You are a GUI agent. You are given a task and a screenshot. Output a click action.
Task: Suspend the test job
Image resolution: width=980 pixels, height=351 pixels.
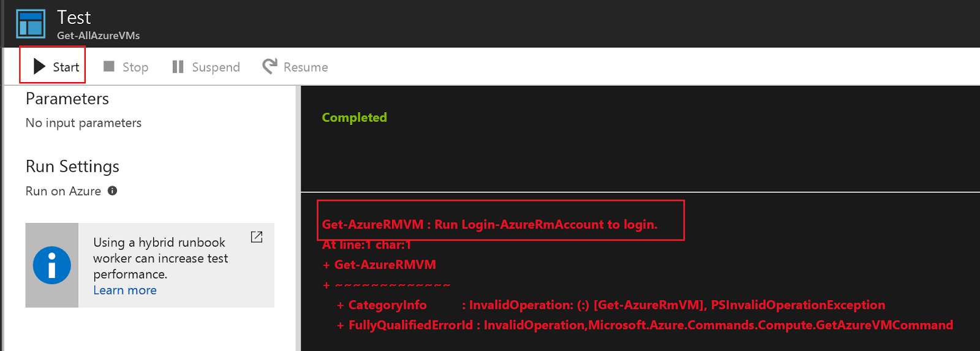pyautogui.click(x=206, y=67)
